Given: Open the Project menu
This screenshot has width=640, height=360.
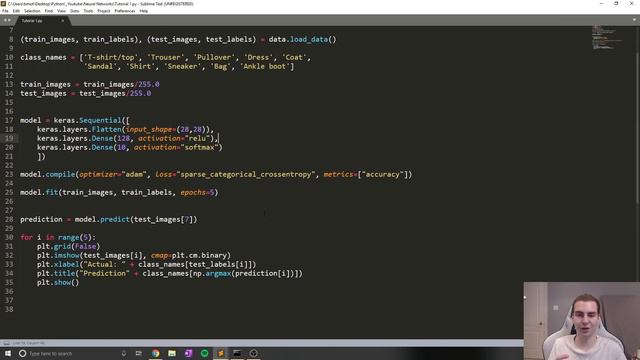Looking at the screenshot, I should tap(104, 11).
